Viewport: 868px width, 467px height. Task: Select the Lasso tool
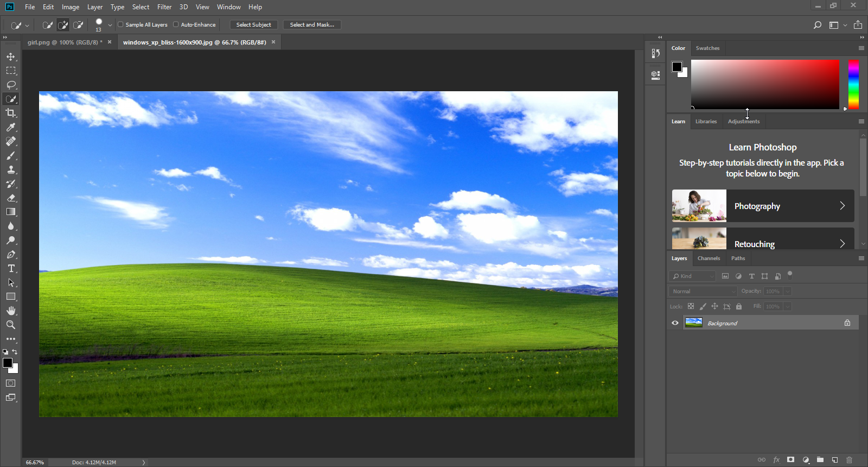[11, 85]
